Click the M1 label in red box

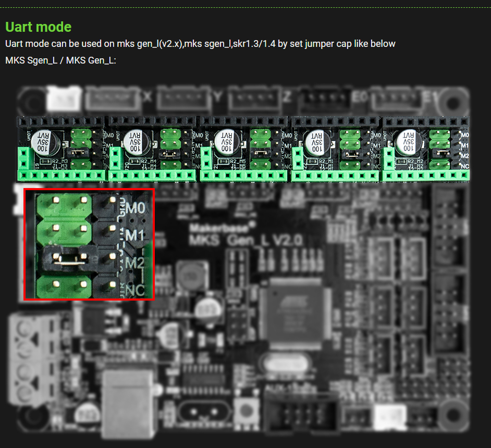pos(134,235)
